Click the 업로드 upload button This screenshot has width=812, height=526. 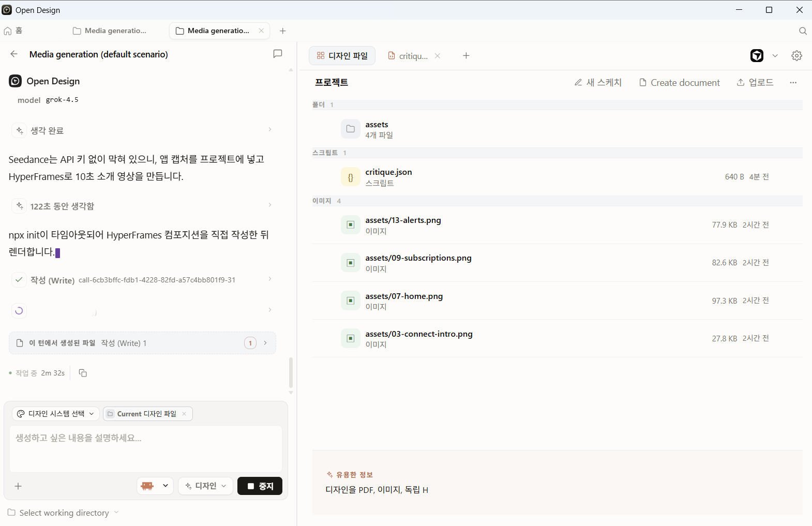coord(755,83)
